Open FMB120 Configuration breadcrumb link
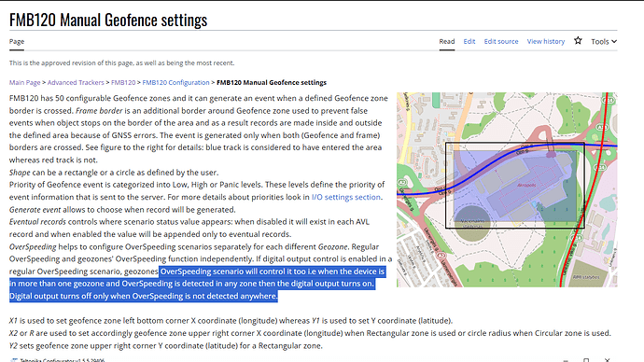644x362 pixels. pos(175,82)
